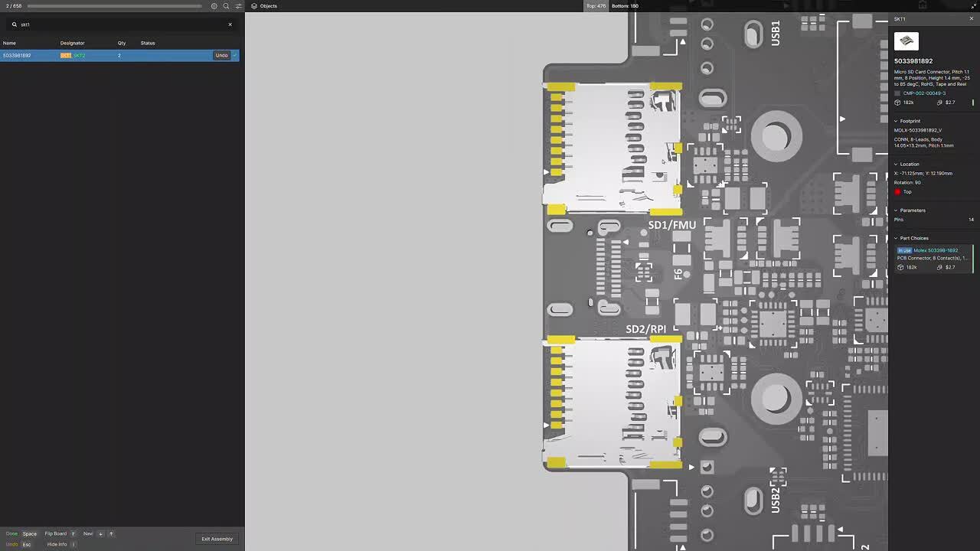Collapse the Part Choices section
This screenshot has height=551, width=980.
coord(897,238)
